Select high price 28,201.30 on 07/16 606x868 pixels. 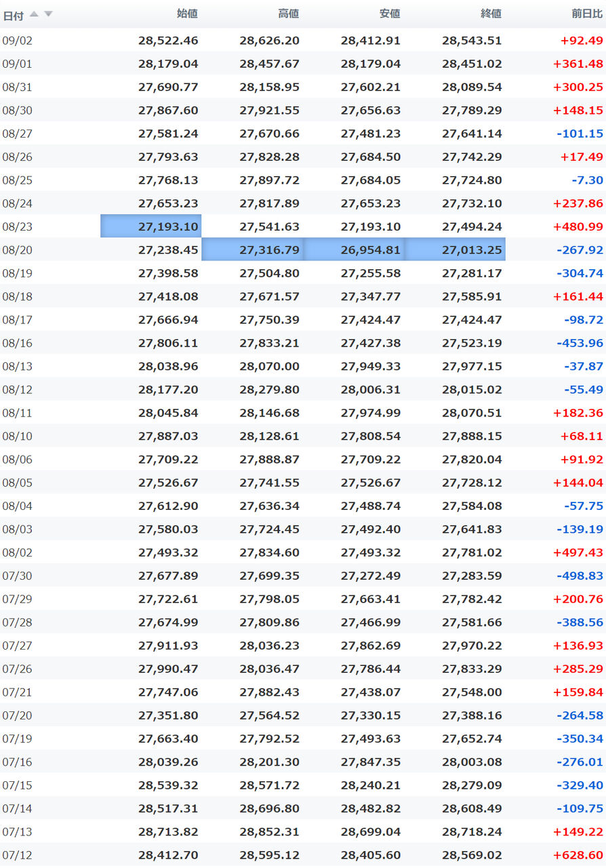[269, 762]
